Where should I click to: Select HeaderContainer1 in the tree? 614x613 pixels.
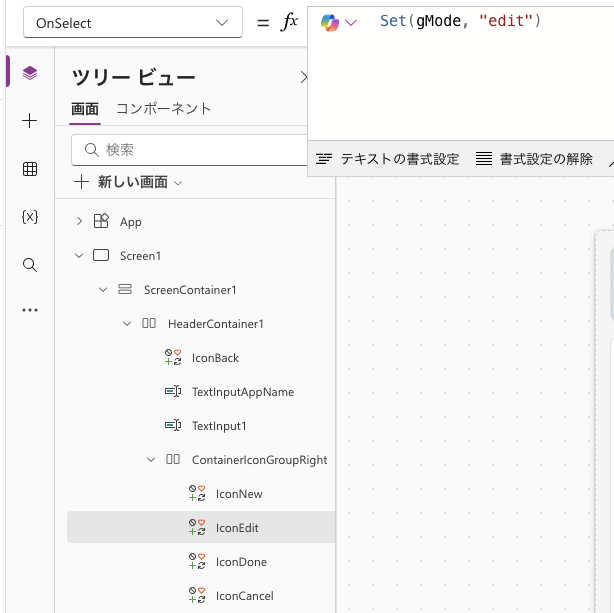[x=216, y=324]
